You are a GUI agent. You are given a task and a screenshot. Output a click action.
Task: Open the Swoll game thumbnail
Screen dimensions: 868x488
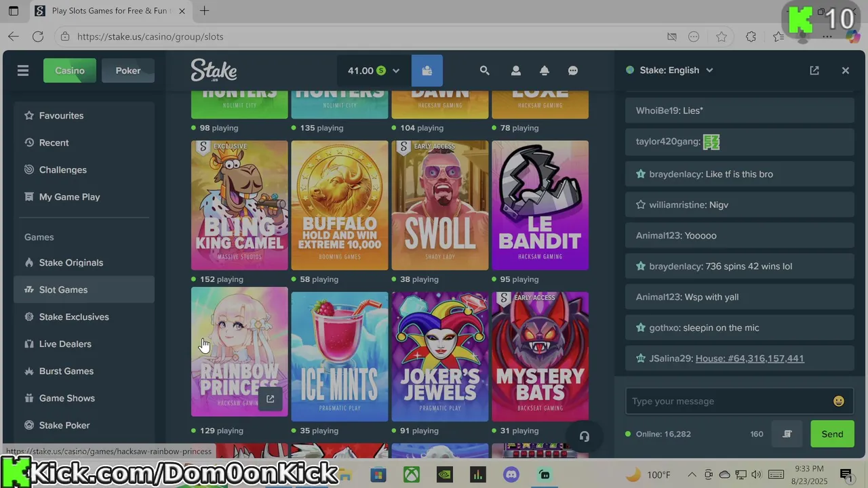click(x=440, y=205)
